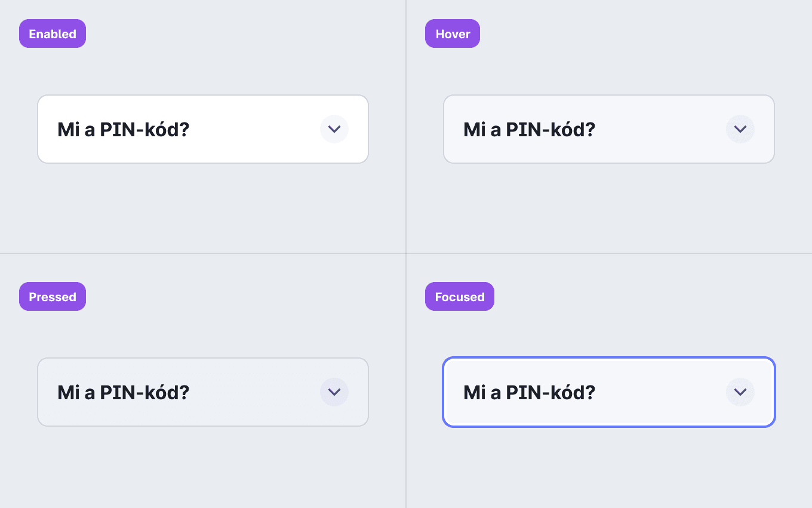The width and height of the screenshot is (812, 508).
Task: Click 'Mi a PIN-kód?' text in Enabled card
Action: point(123,129)
